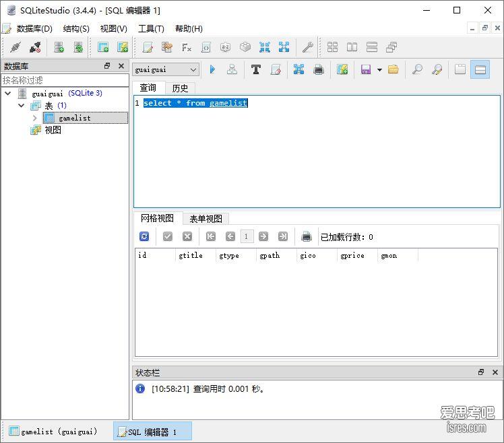
Task: Open the 数据库(D) menu
Action: pos(34,28)
